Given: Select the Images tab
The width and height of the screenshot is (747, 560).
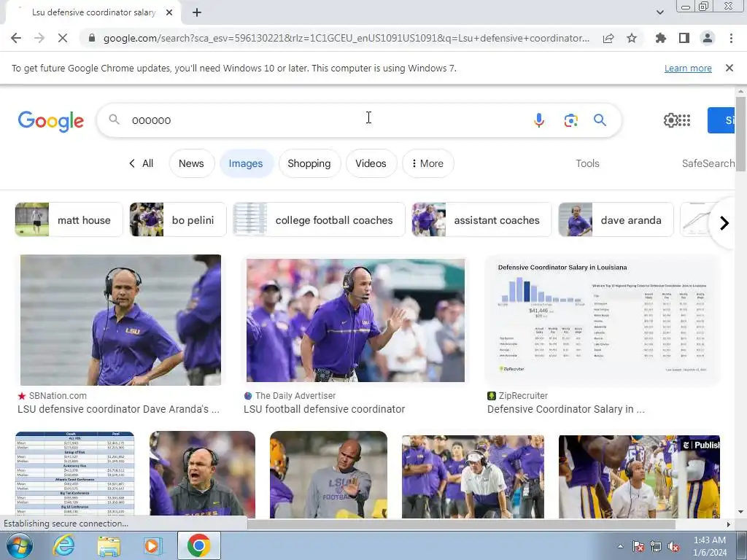Looking at the screenshot, I should point(246,163).
